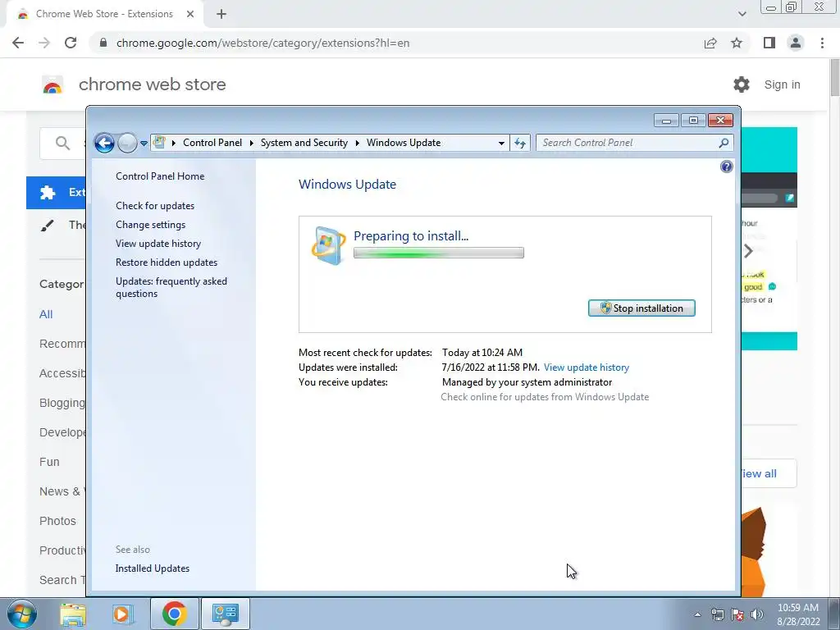This screenshot has height=630, width=840.
Task: Select Photos category in Web Store
Action: tap(57, 521)
